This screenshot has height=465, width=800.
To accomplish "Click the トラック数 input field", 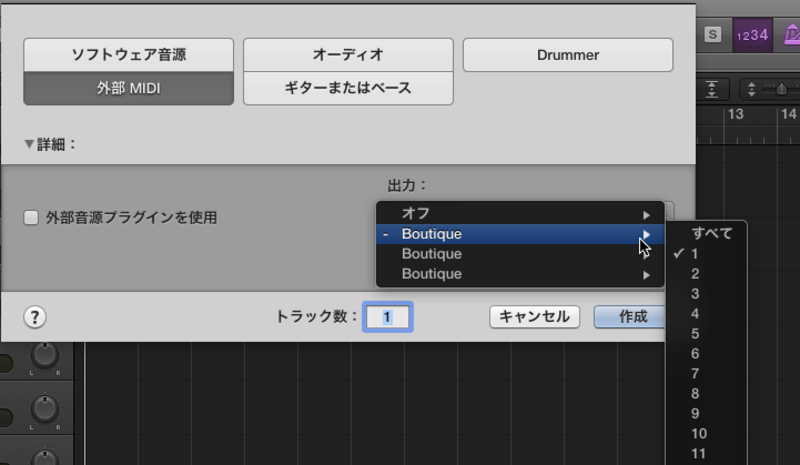I will (387, 317).
